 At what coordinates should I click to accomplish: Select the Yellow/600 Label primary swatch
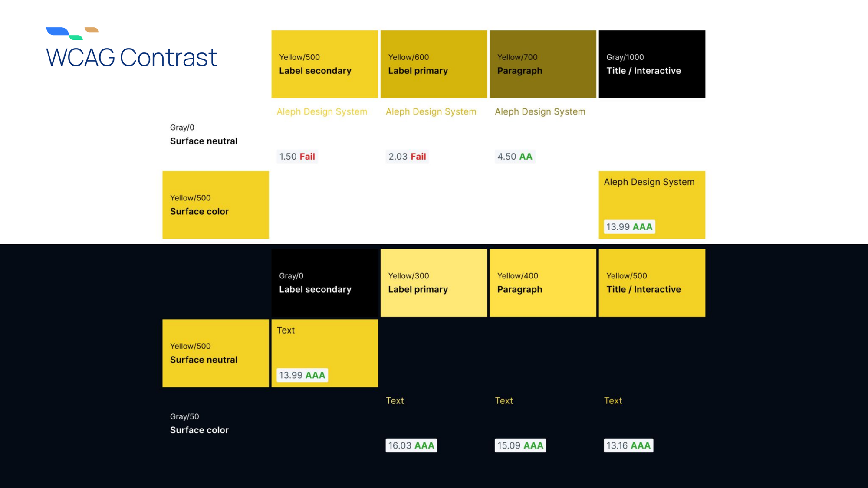[x=434, y=64]
